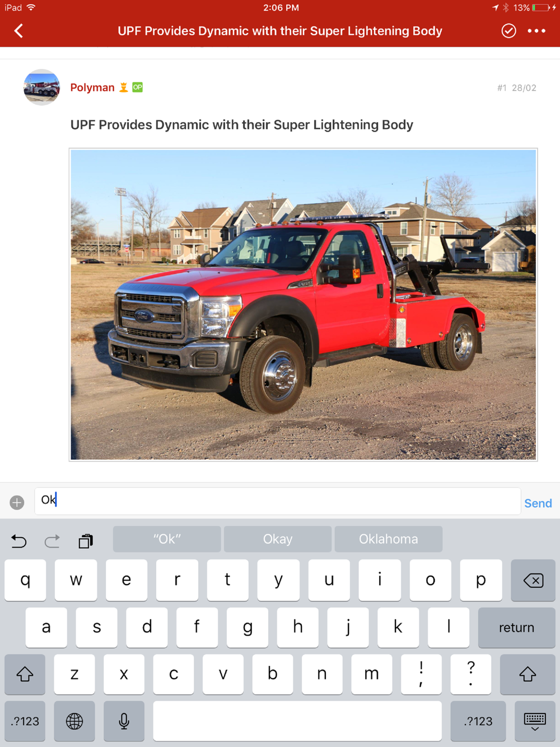Viewport: 560px width, 747px height.
Task: Tap the microphone dictation key
Action: tap(124, 721)
